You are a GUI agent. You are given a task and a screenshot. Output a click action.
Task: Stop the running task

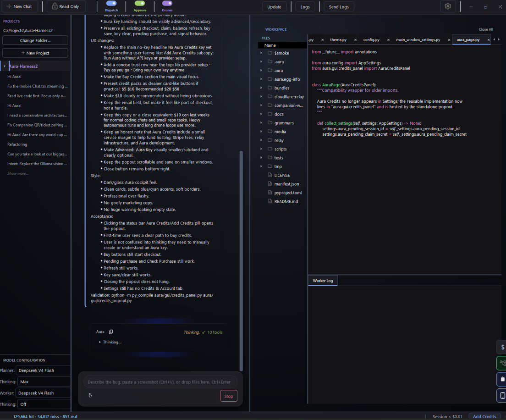coord(228,396)
